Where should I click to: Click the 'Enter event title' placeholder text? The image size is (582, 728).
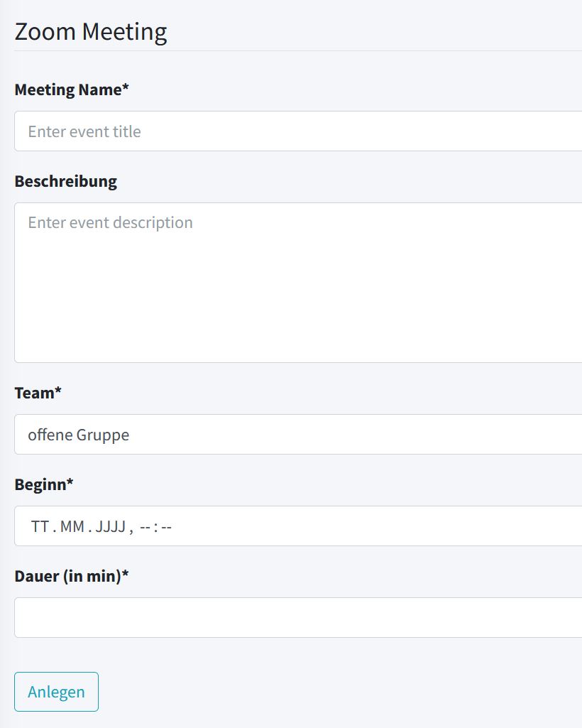84,131
